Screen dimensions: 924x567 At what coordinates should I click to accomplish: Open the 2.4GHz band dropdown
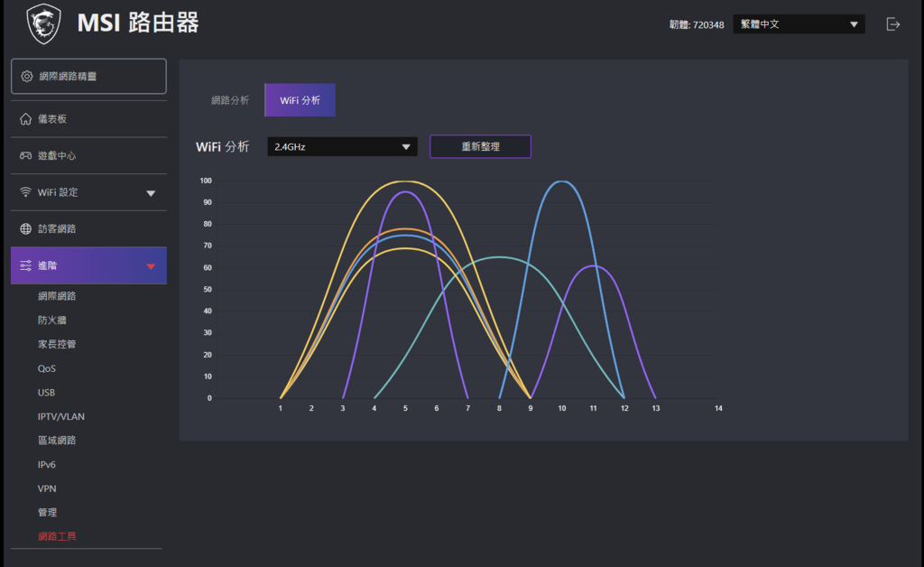(x=342, y=147)
